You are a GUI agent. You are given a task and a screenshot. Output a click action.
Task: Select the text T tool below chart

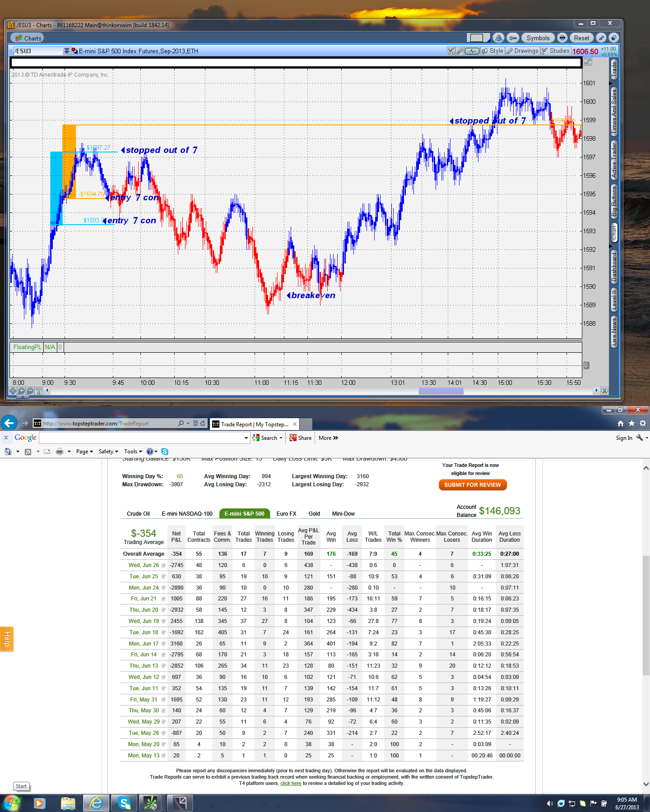click(x=39, y=391)
